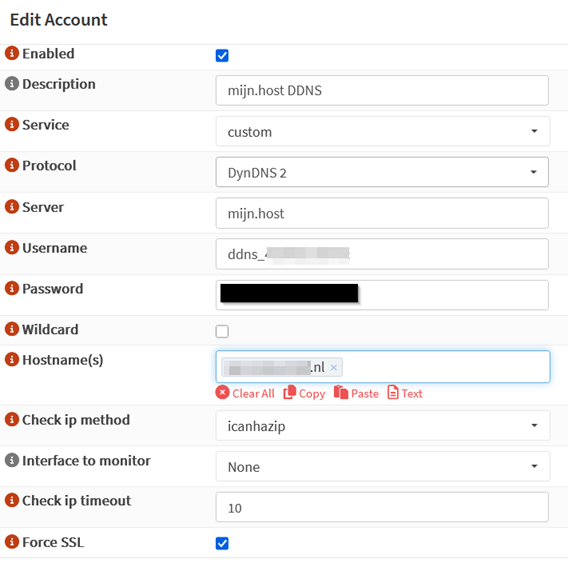Click Clear All under Hostname(s)
Viewport: 568px width, 575px height.
click(x=245, y=393)
